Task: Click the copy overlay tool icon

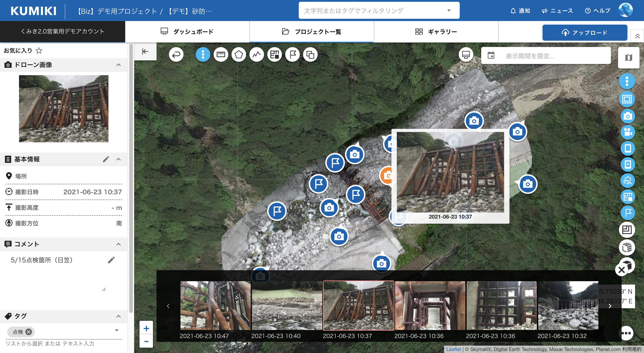Action: pyautogui.click(x=310, y=55)
